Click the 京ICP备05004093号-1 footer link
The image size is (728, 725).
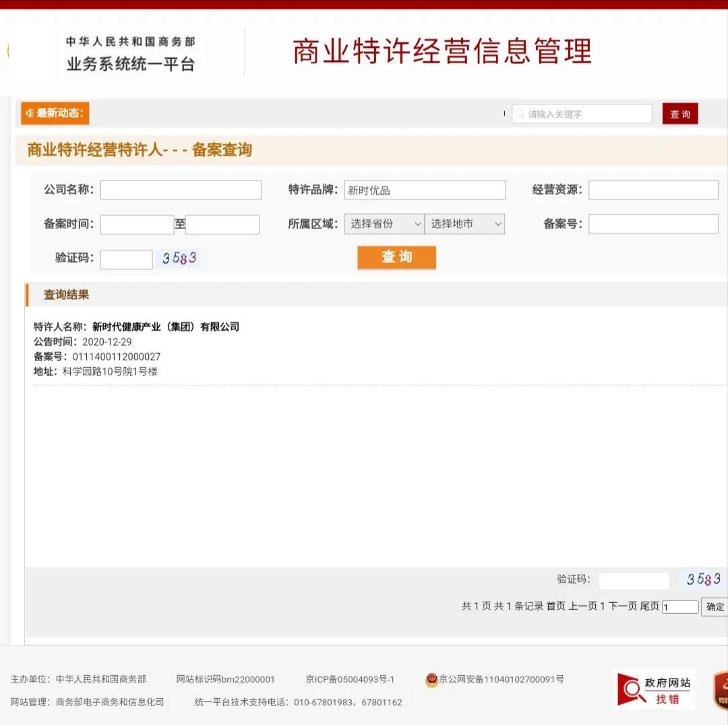tap(350, 679)
